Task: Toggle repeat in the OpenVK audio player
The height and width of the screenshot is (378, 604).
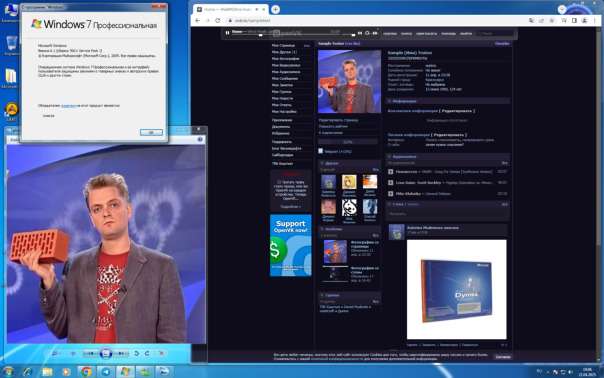Action: (367, 33)
